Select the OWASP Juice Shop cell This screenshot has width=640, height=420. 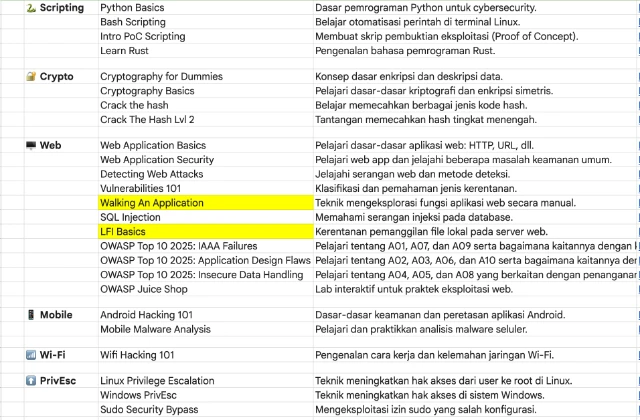[x=206, y=289]
